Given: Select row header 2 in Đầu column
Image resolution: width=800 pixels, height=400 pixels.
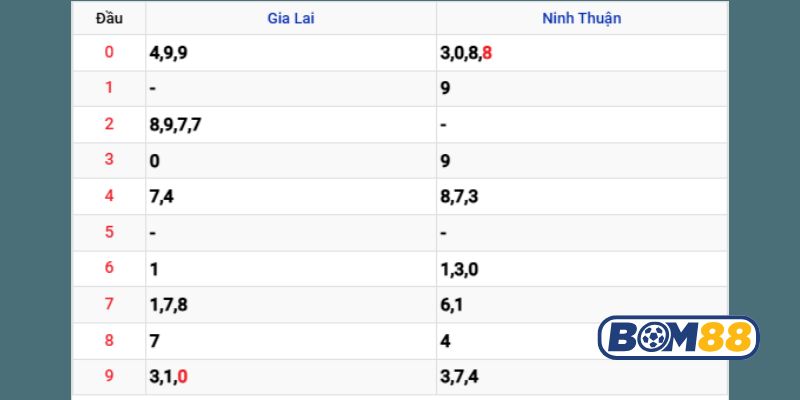Looking at the screenshot, I should [109, 125].
